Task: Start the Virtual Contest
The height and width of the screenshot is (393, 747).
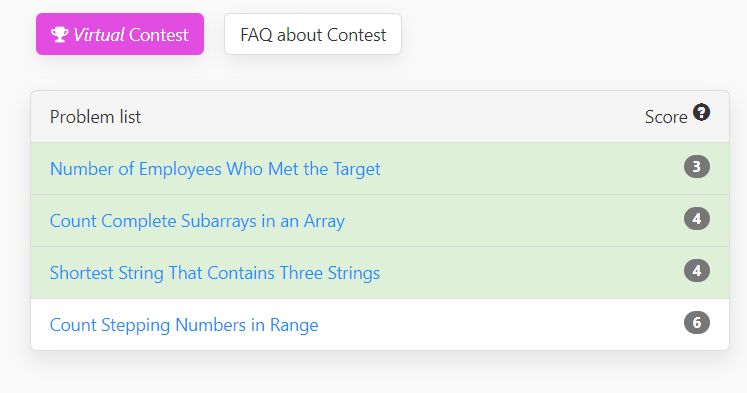Action: 120,34
